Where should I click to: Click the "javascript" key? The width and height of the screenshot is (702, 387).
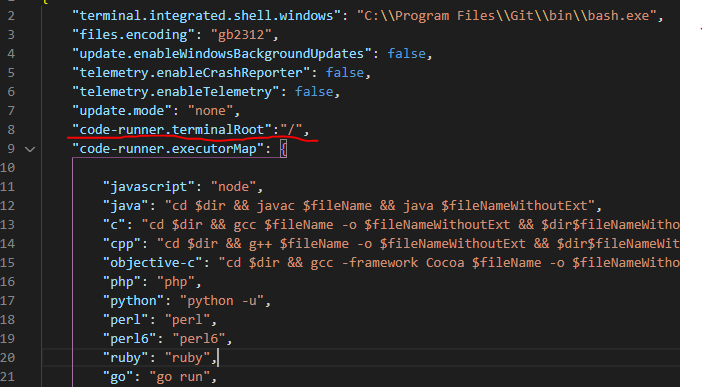(149, 187)
